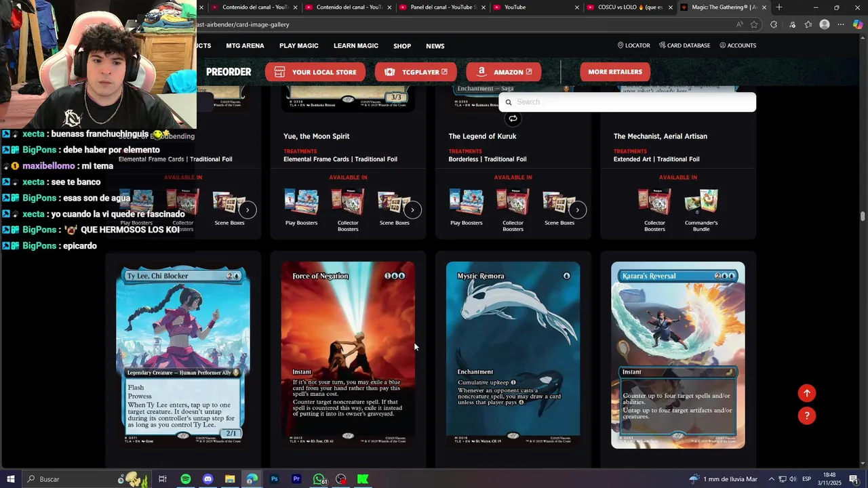This screenshot has width=868, height=488.
Task: Open Discord from the taskbar
Action: tap(208, 479)
